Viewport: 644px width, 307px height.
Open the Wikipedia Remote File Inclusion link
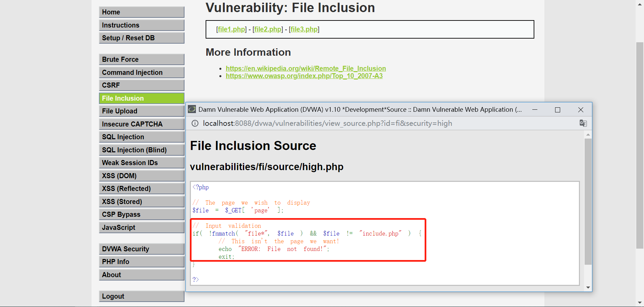tap(306, 68)
